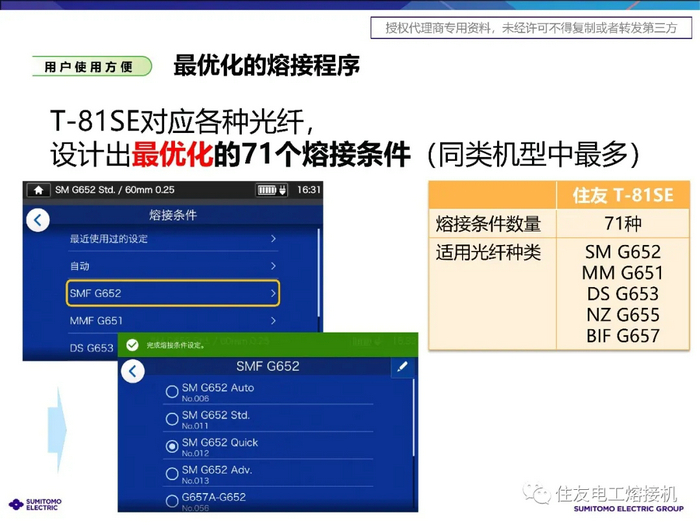Expand 最近使用过的设定 chevron
Image resolution: width=700 pixels, height=525 pixels.
[273, 239]
